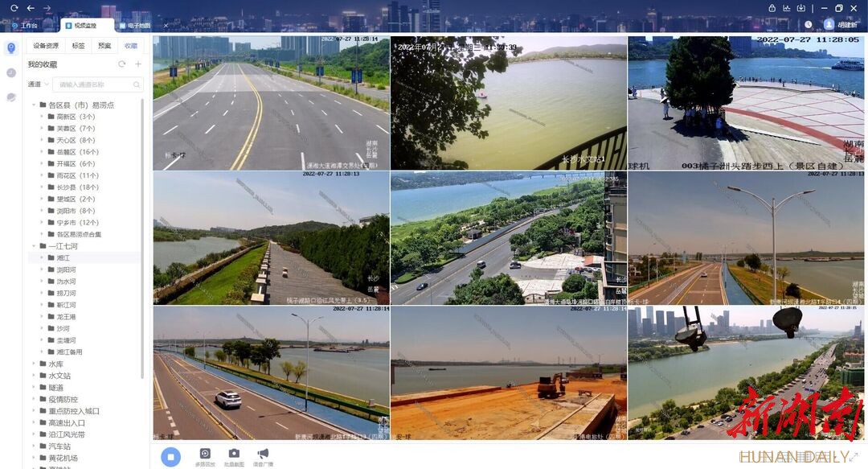Select the camera feed showing excavator
The height and width of the screenshot is (469, 868).
click(x=509, y=372)
